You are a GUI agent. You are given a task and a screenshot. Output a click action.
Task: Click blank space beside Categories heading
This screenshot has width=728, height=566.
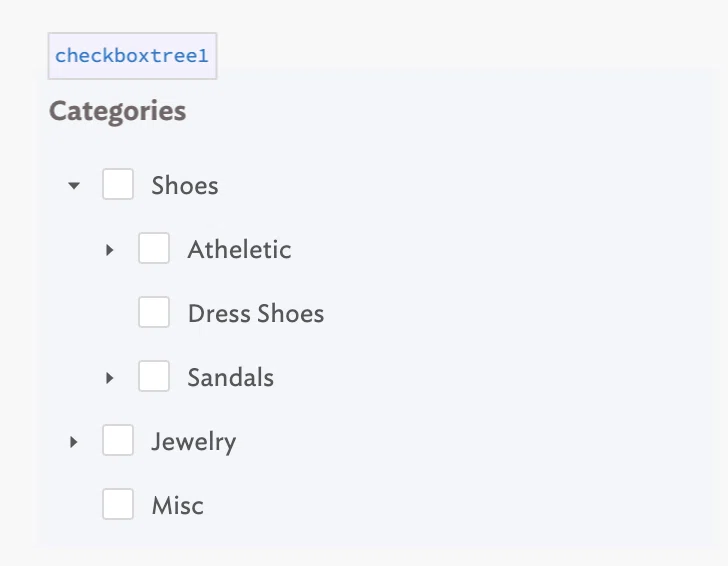click(418, 111)
